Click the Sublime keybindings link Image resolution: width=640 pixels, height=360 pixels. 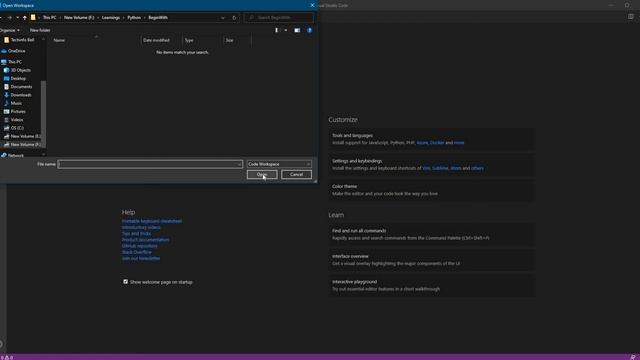[440, 168]
